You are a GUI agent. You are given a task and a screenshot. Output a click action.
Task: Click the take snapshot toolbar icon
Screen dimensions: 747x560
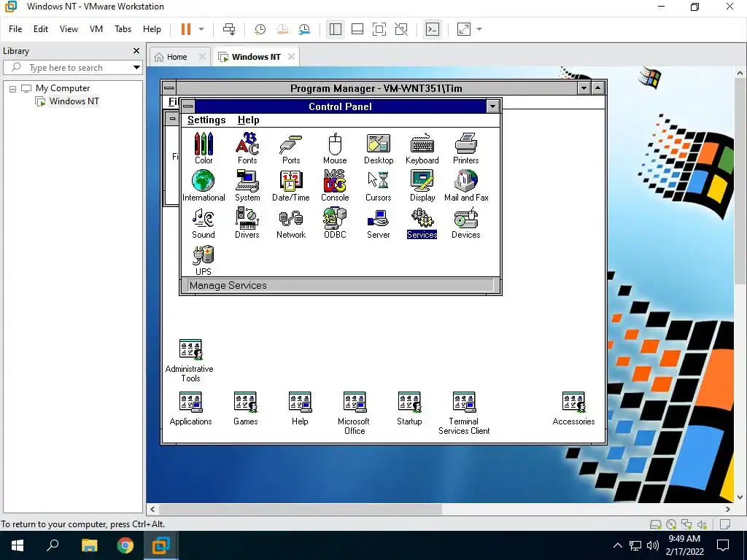point(260,29)
